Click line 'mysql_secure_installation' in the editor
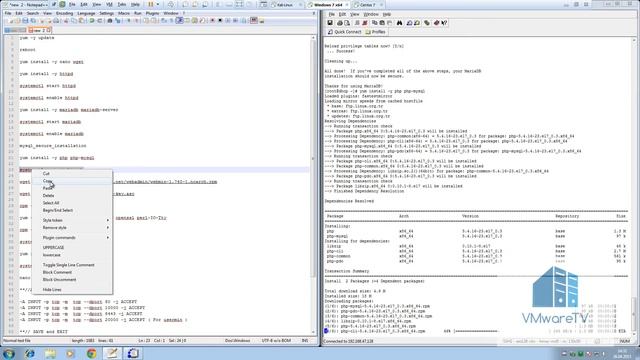The width and height of the screenshot is (640, 360). pyautogui.click(x=53, y=146)
